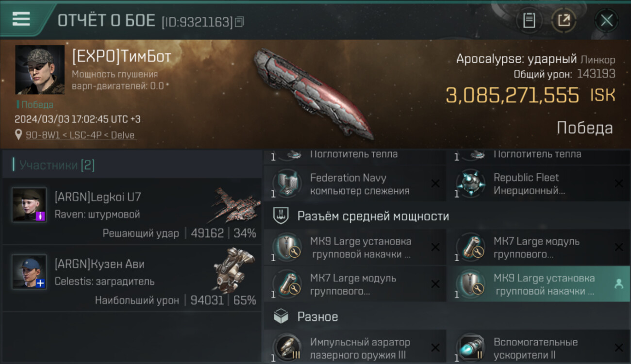Open Legkoi U7 participant entry

pos(132,211)
